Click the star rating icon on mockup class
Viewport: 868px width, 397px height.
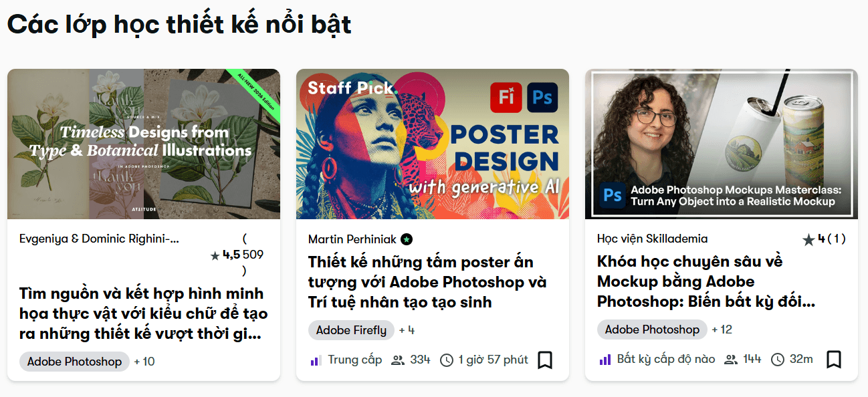808,239
